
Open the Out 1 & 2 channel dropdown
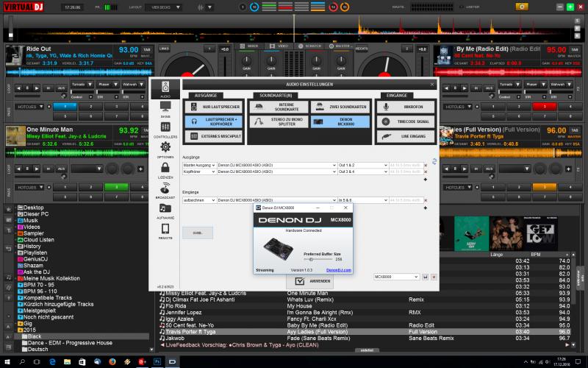tap(362, 165)
